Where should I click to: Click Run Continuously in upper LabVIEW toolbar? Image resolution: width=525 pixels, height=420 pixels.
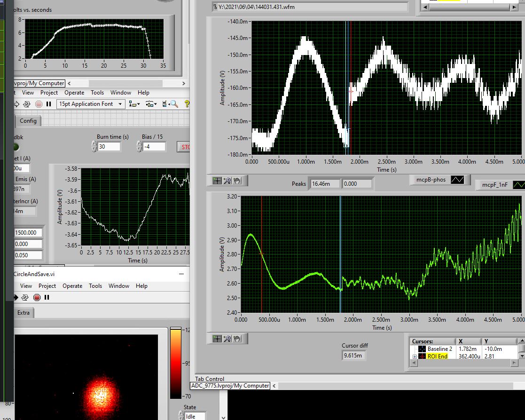[27, 104]
